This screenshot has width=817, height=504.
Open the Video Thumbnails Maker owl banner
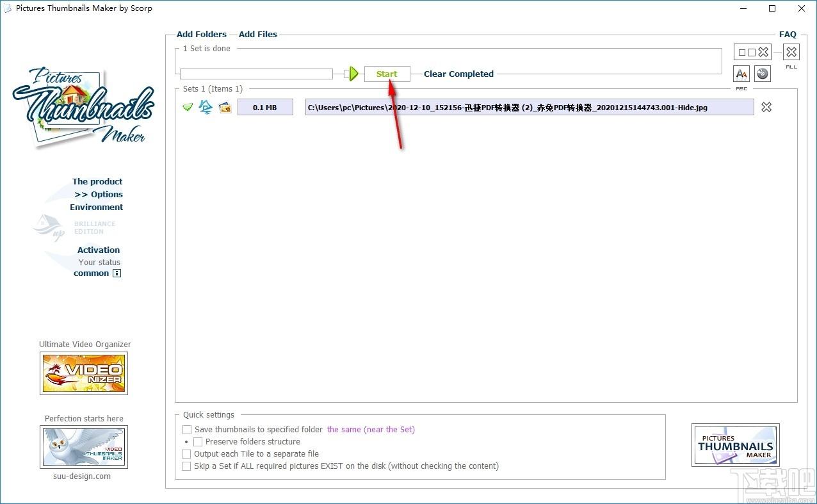(84, 446)
